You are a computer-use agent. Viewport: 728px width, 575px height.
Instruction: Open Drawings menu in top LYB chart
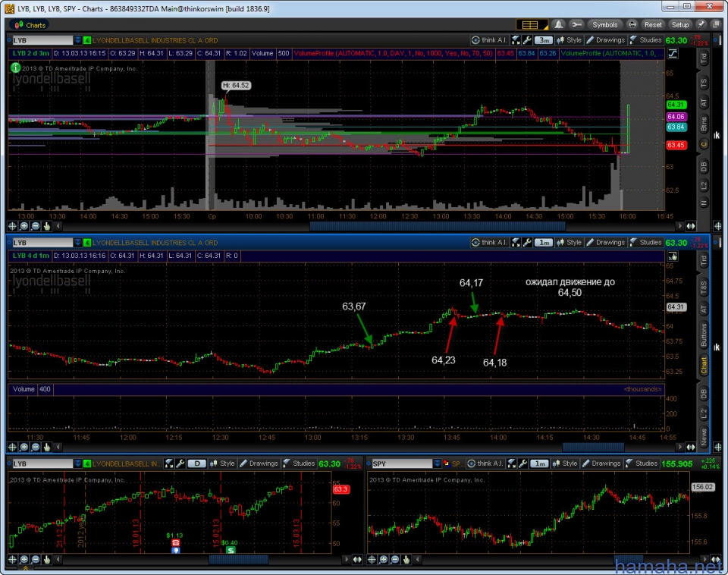click(x=605, y=40)
